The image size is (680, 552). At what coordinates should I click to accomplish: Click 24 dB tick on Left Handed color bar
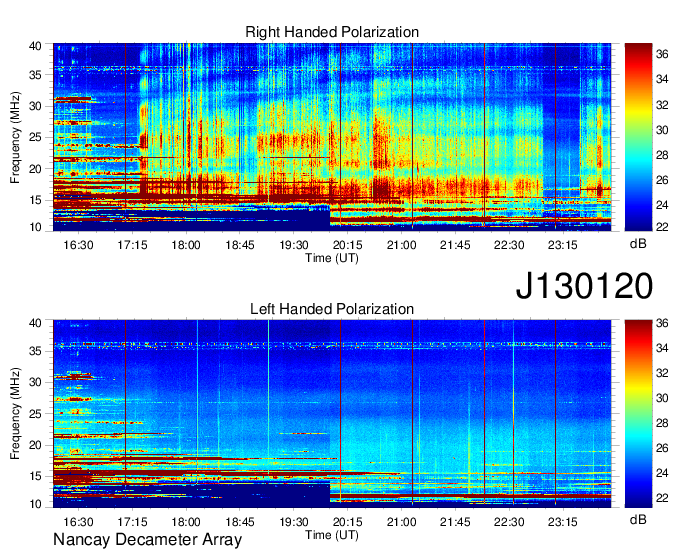pyautogui.click(x=662, y=473)
